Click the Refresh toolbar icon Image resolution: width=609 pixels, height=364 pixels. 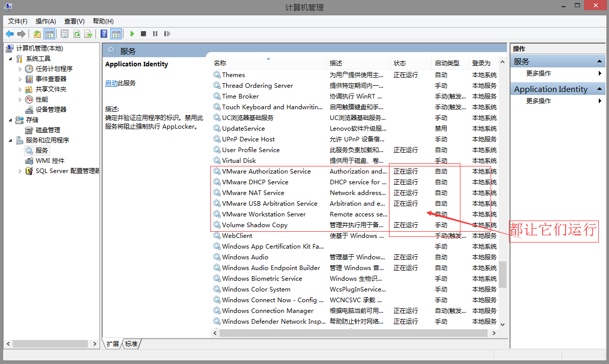[77, 34]
